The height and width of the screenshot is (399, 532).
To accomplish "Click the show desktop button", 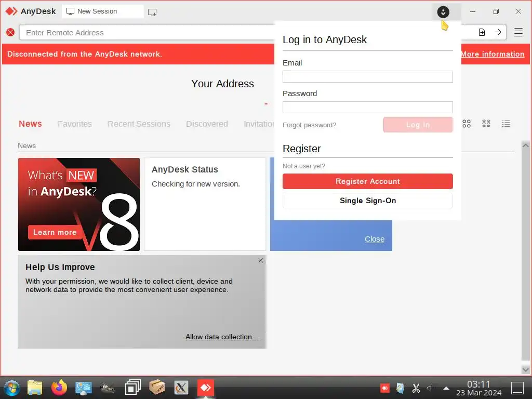I will (x=517, y=388).
